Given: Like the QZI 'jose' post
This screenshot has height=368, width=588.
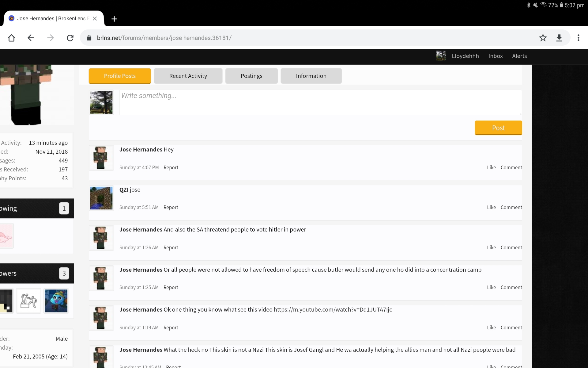Looking at the screenshot, I should [x=491, y=207].
